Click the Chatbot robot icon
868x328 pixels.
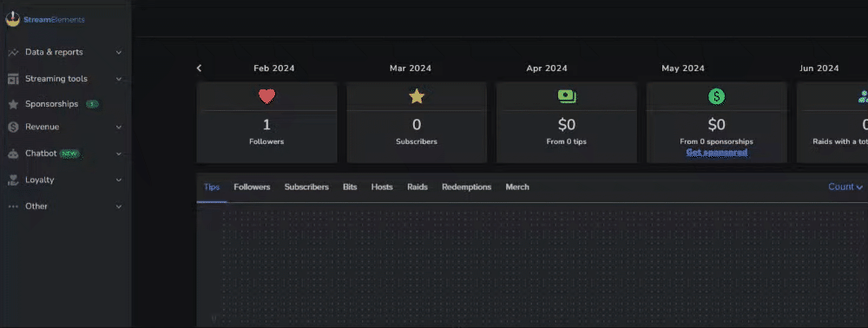(13, 154)
